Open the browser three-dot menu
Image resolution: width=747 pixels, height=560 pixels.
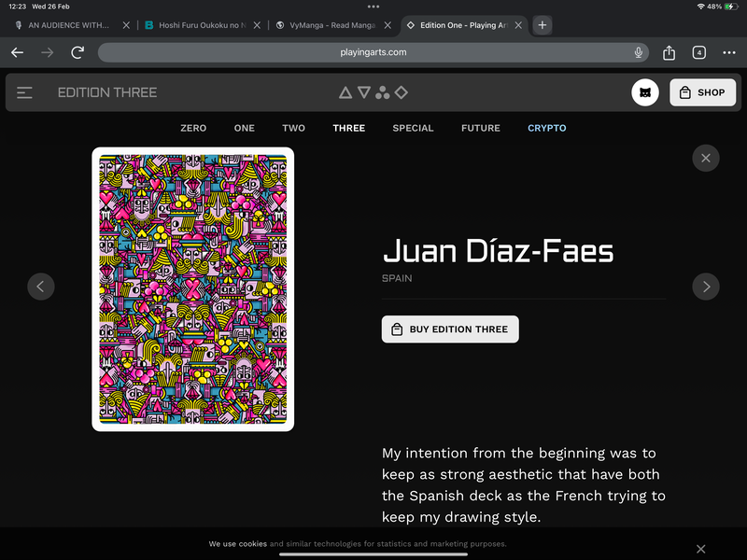click(729, 52)
